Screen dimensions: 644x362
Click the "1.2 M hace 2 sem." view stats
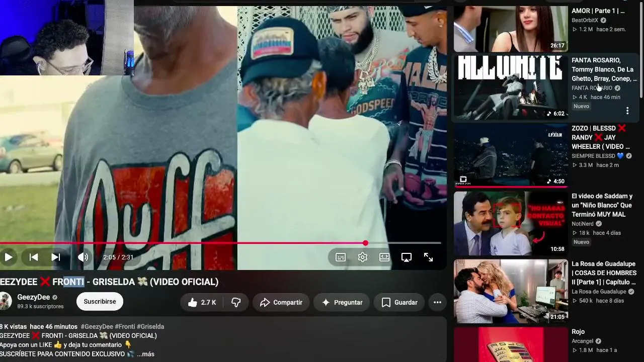coord(599,29)
